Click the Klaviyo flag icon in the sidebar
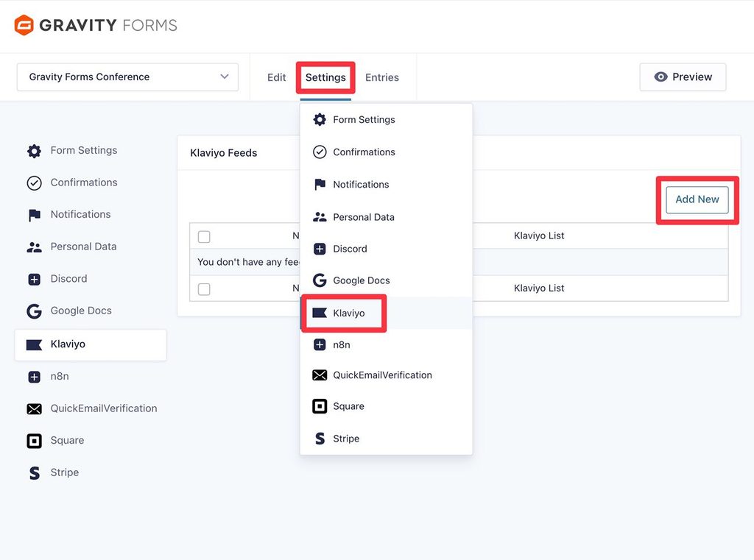Viewport: 754px width, 560px height. [x=34, y=344]
